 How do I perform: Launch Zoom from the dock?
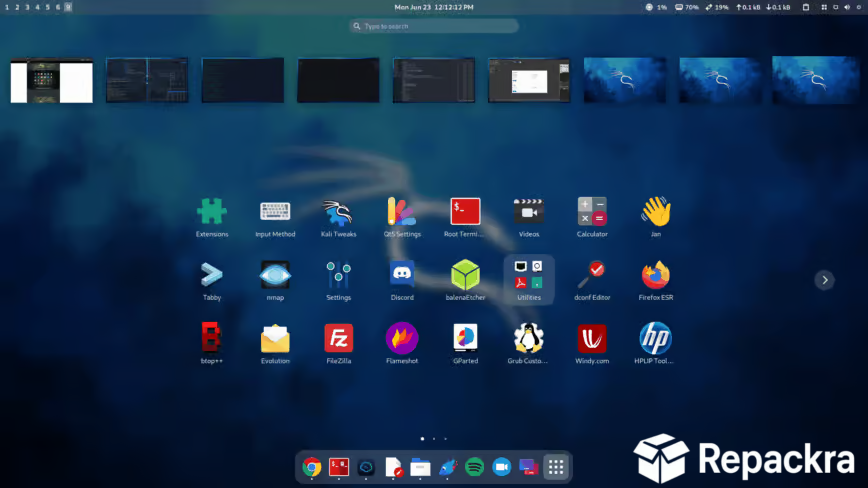[502, 467]
